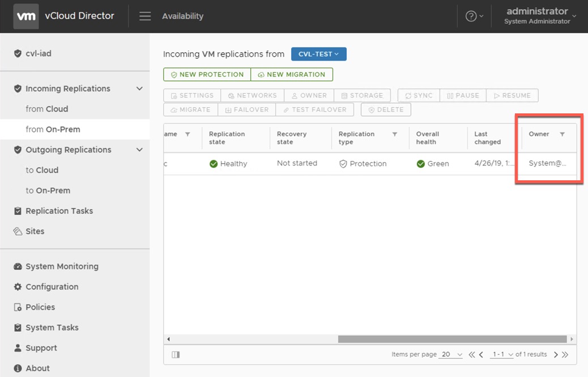Collapse the Incoming Replications section
Image resolution: width=588 pixels, height=377 pixels.
(x=139, y=88)
